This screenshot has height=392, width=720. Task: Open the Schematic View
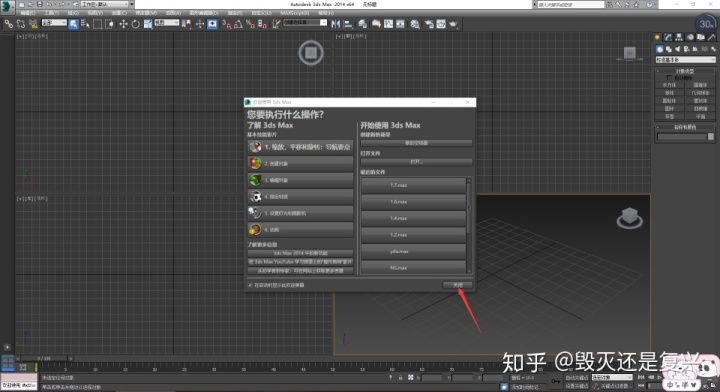pyautogui.click(x=400, y=24)
